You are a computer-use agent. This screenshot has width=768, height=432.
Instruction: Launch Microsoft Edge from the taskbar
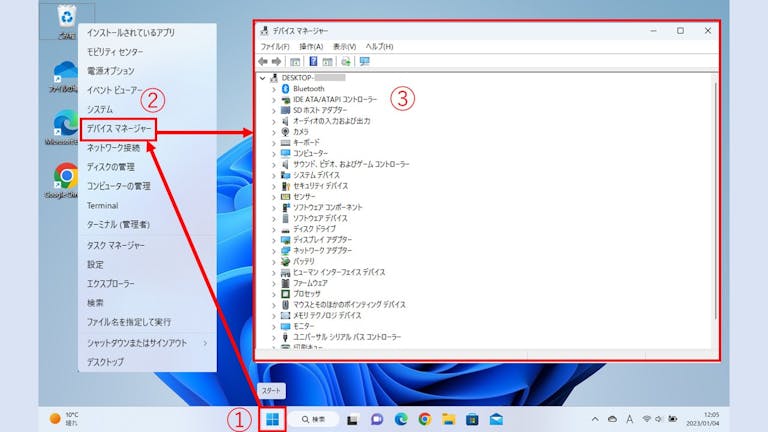coord(401,419)
